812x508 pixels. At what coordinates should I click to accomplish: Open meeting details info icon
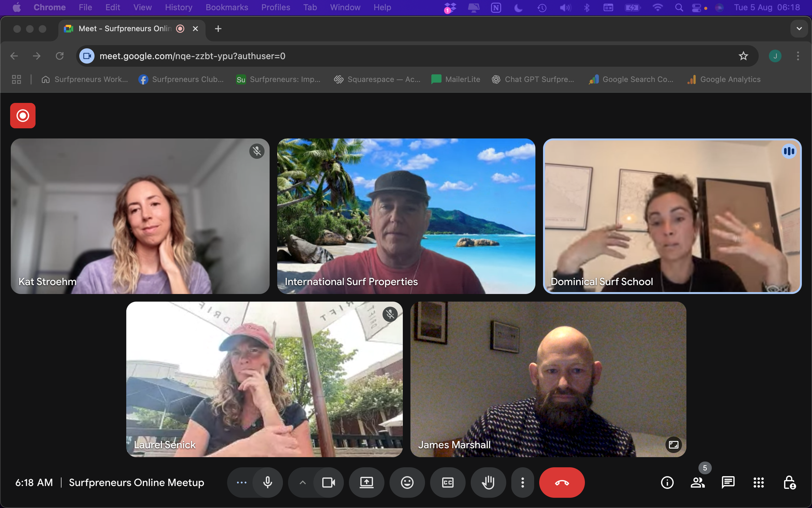(x=667, y=482)
